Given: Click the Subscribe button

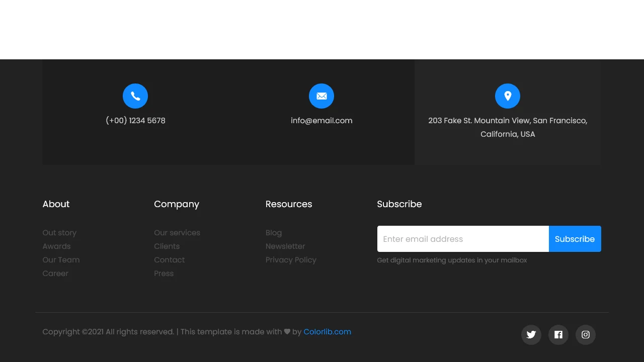Looking at the screenshot, I should pyautogui.click(x=575, y=239).
